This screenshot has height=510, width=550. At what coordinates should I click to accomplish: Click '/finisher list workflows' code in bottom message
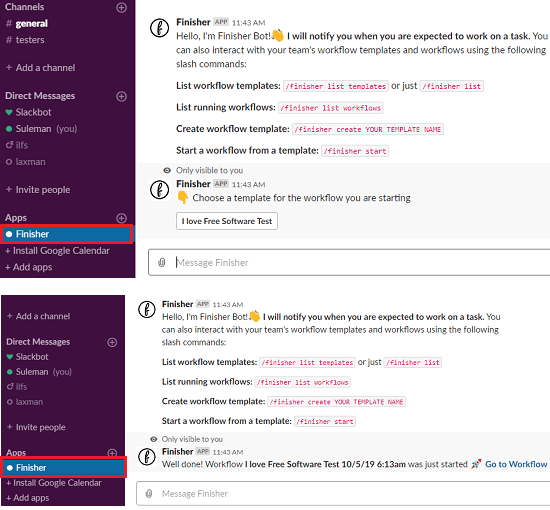(x=302, y=382)
